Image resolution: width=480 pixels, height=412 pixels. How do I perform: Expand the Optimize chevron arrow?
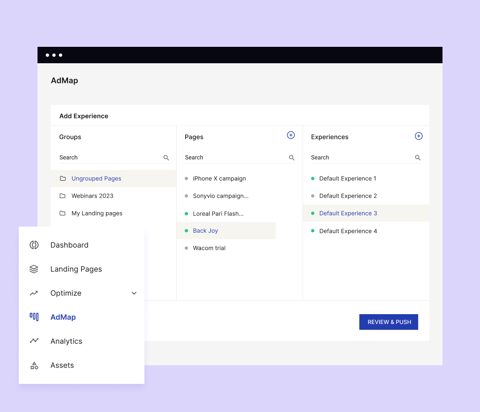point(134,293)
